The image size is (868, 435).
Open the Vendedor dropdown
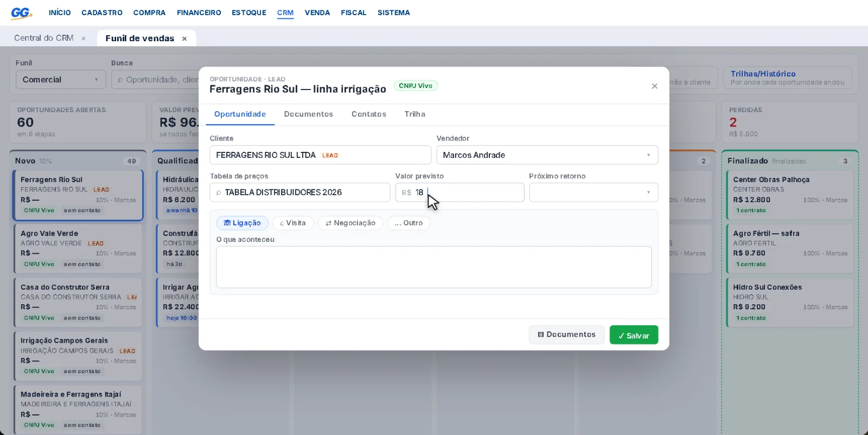point(547,155)
